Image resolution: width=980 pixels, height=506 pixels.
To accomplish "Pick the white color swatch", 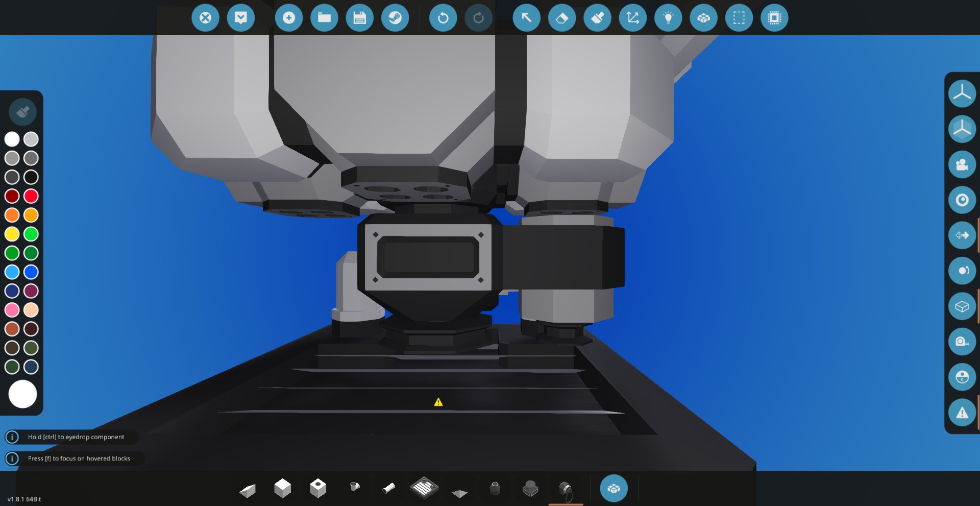I will tap(12, 139).
